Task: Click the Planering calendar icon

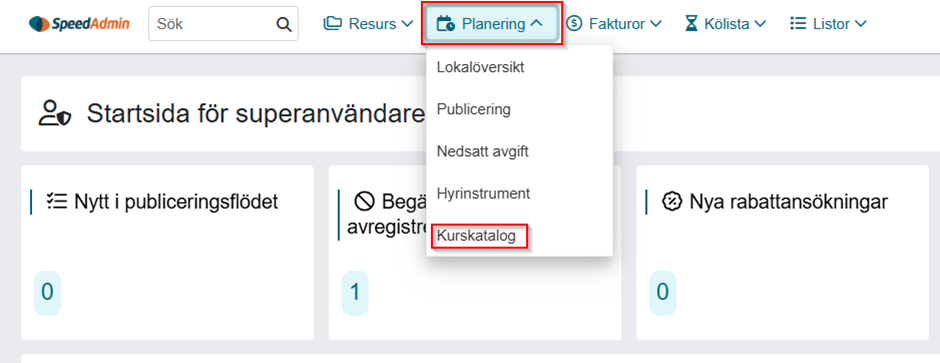Action: [445, 24]
